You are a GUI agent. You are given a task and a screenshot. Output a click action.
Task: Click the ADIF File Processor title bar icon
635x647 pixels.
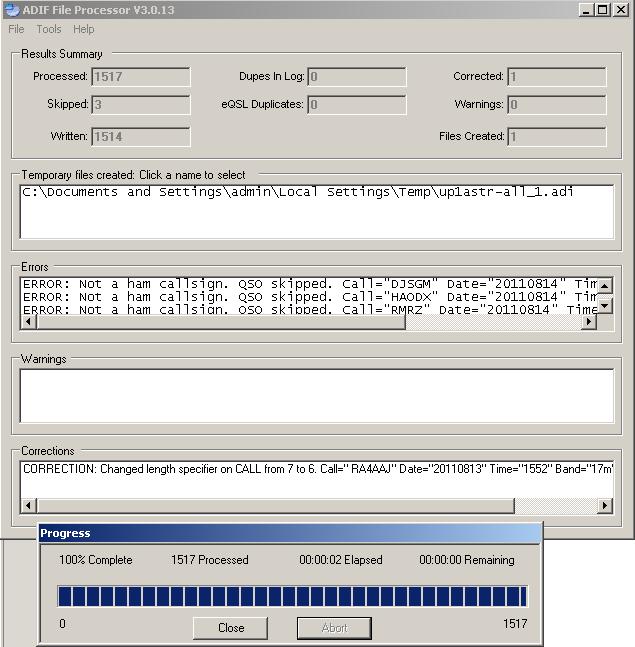(12, 10)
